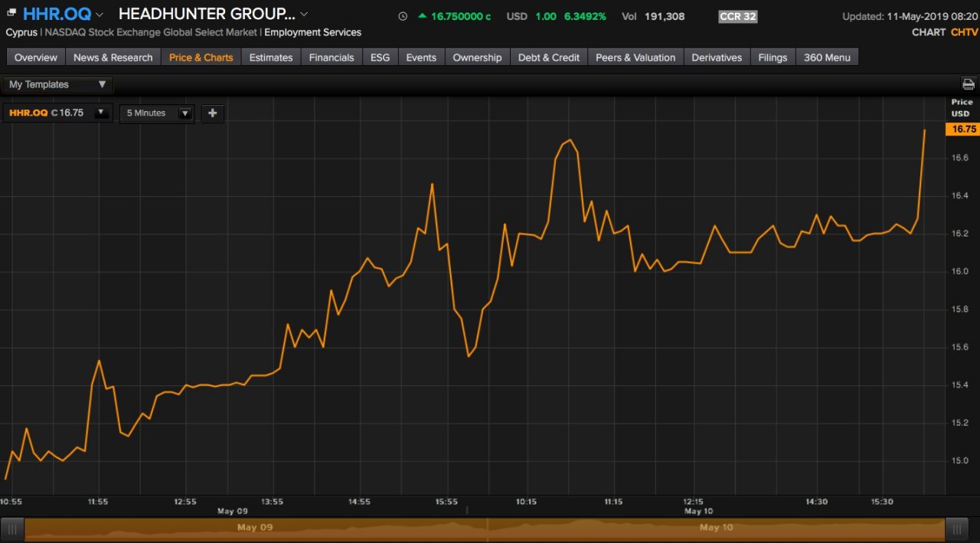Image resolution: width=980 pixels, height=543 pixels.
Task: Click the green up-arrow price indicator
Action: pyautogui.click(x=423, y=16)
